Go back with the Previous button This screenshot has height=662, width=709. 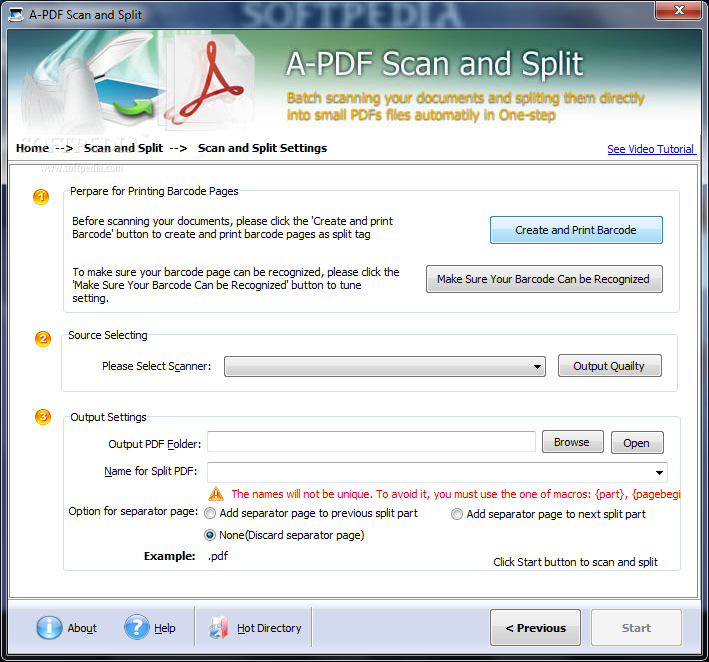pyautogui.click(x=535, y=628)
